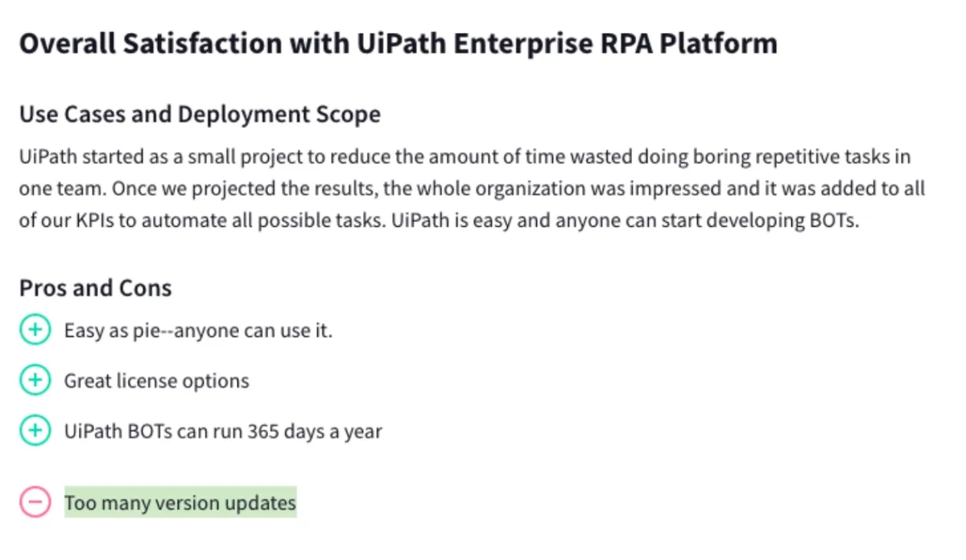Click "Enterprise RPA Platform" in the title

point(616,43)
